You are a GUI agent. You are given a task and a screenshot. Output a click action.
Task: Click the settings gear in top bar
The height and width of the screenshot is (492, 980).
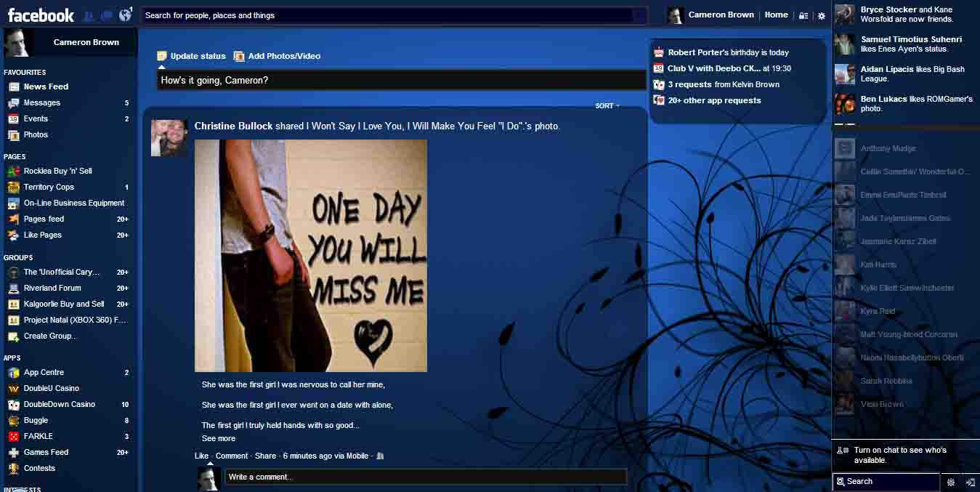[x=822, y=15]
